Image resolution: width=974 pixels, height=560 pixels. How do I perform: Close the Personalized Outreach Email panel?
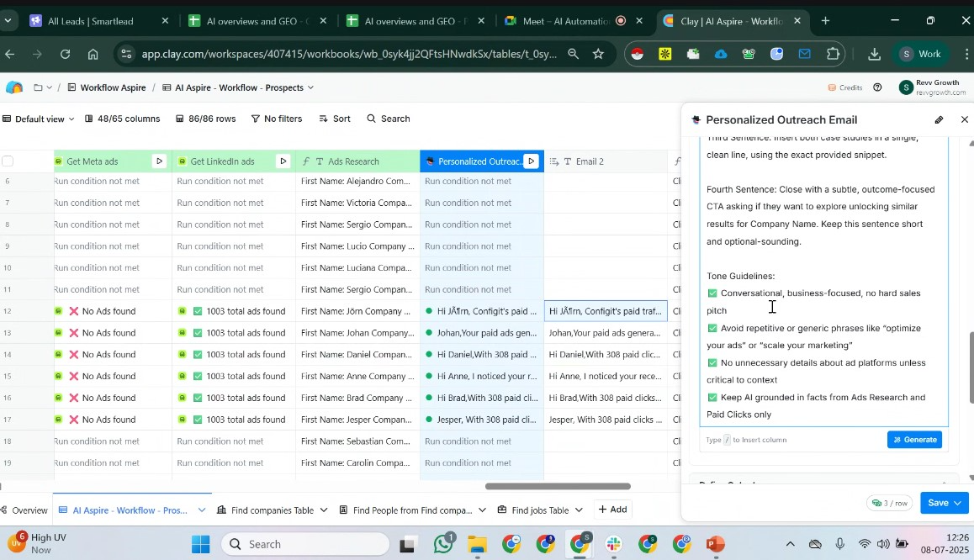pos(964,119)
